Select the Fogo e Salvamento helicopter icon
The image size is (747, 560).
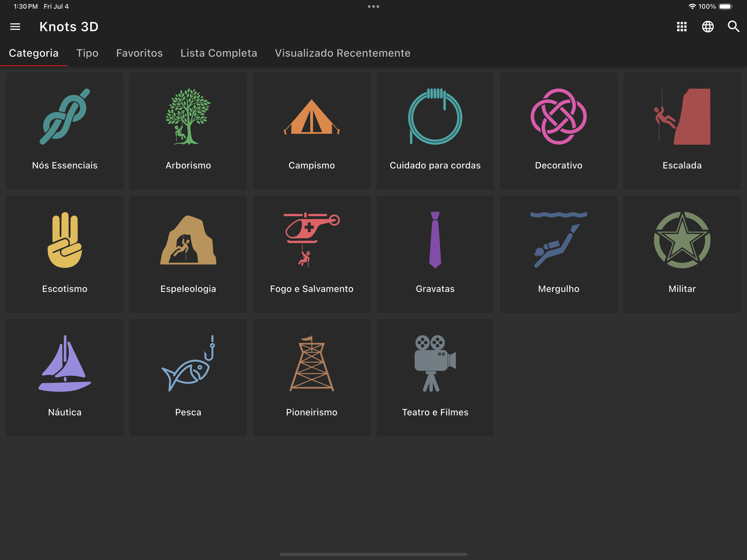point(311,240)
